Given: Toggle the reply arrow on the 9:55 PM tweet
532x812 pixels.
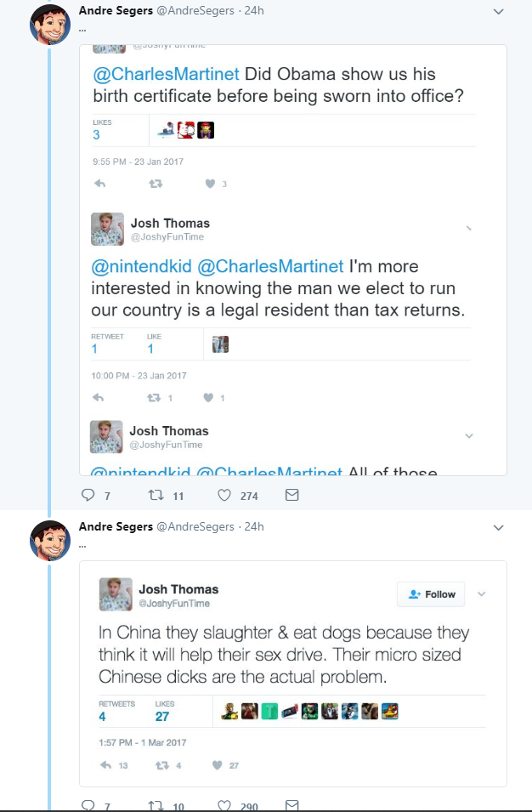Looking at the screenshot, I should (99, 184).
